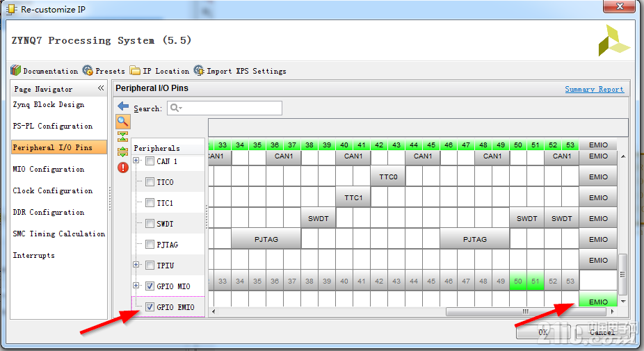
Task: Open Interrupts page
Action: [x=33, y=255]
